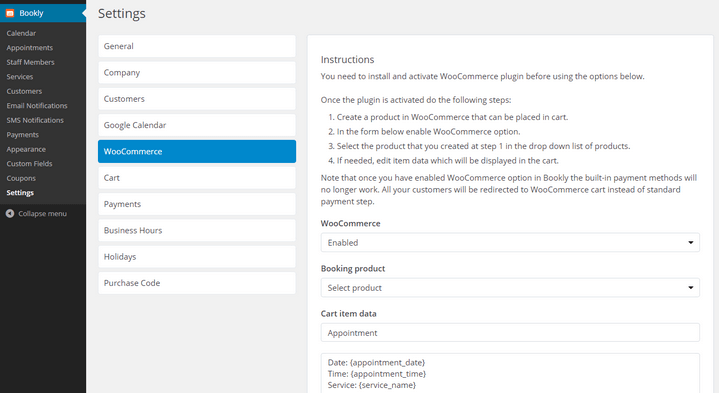Click step 3 Select the product text

coord(483,146)
